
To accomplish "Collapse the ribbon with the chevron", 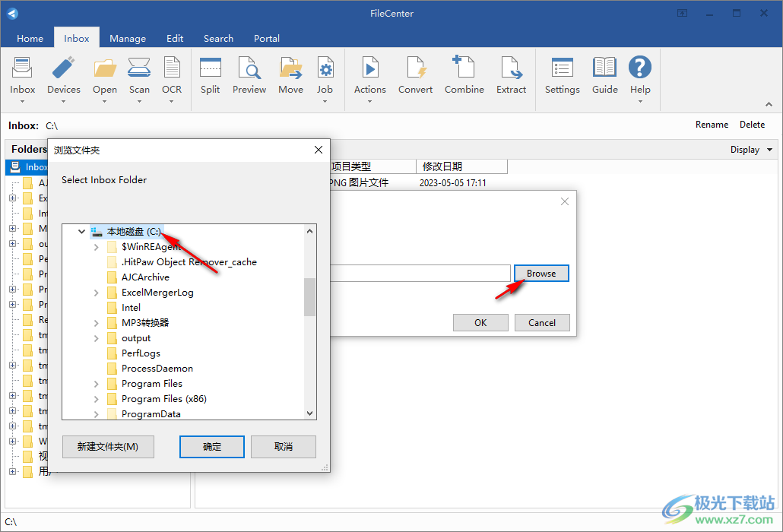I will tap(769, 104).
